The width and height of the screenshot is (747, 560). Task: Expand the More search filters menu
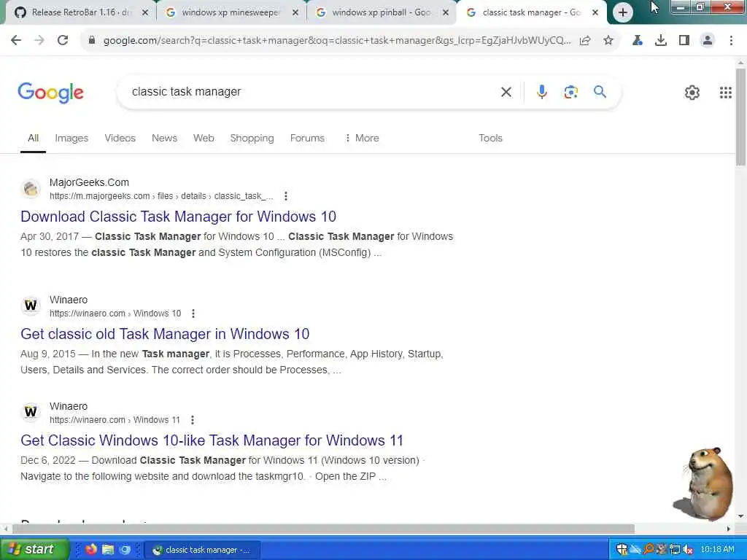coord(362,138)
